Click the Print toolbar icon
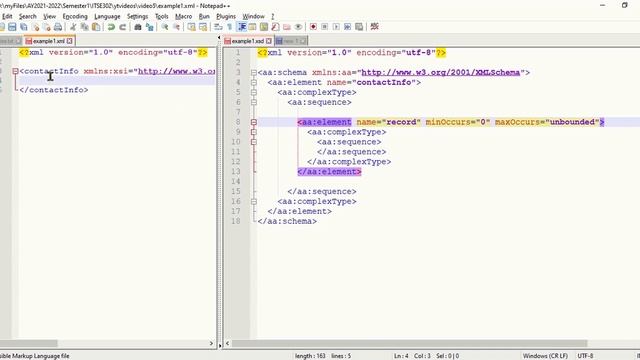The height and width of the screenshot is (360, 640). (x=58, y=27)
